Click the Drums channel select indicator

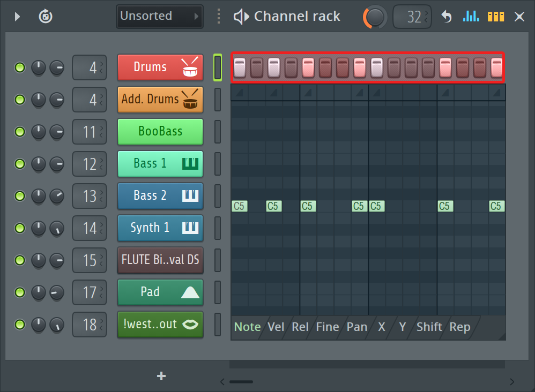coord(217,67)
